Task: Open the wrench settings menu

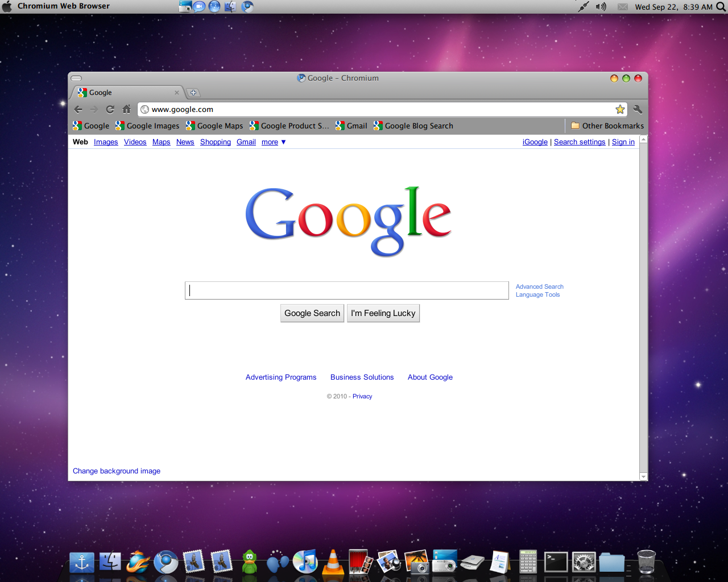Action: 638,109
